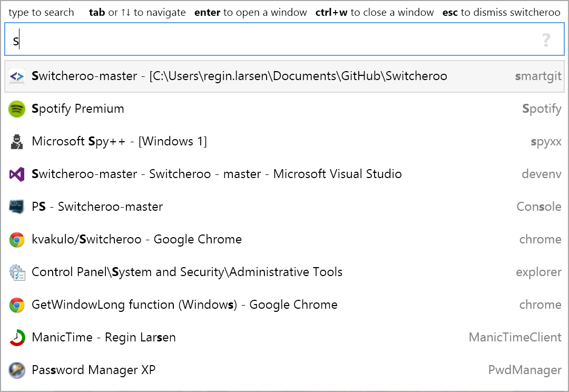This screenshot has width=569, height=392.
Task: Click the devenv process name label
Action: 542,174
